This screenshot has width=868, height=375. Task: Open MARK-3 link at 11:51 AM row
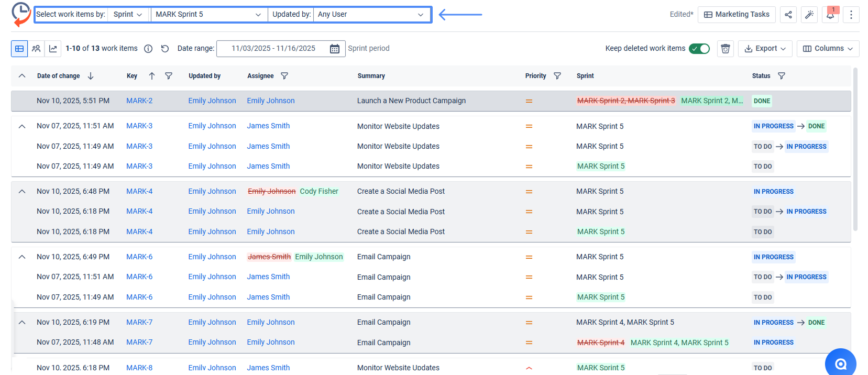[139, 126]
